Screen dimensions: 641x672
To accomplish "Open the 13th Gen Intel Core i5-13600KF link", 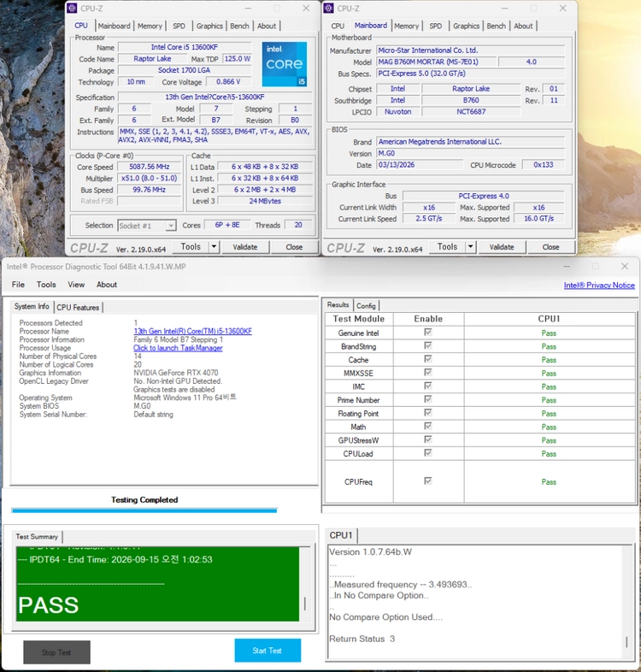I will coord(193,331).
